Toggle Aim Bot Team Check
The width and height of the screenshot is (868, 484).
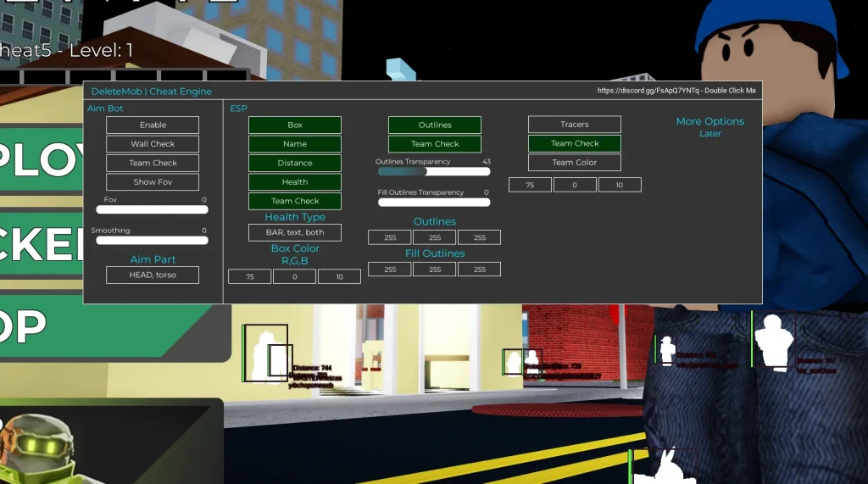[153, 163]
